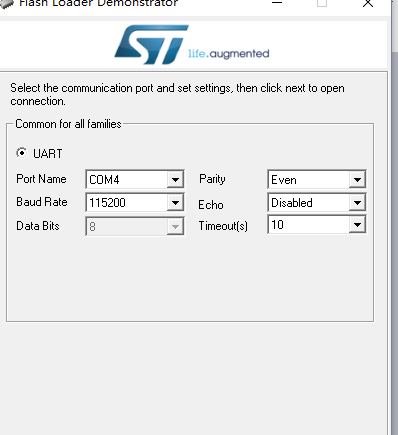Open the Baud Rate 115200 dropdown arrow
Viewport: 398px width, 435px height.
tap(175, 203)
